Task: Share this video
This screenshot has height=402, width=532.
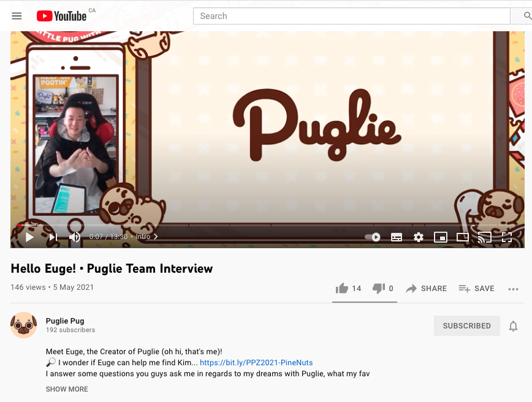Action: [426, 289]
